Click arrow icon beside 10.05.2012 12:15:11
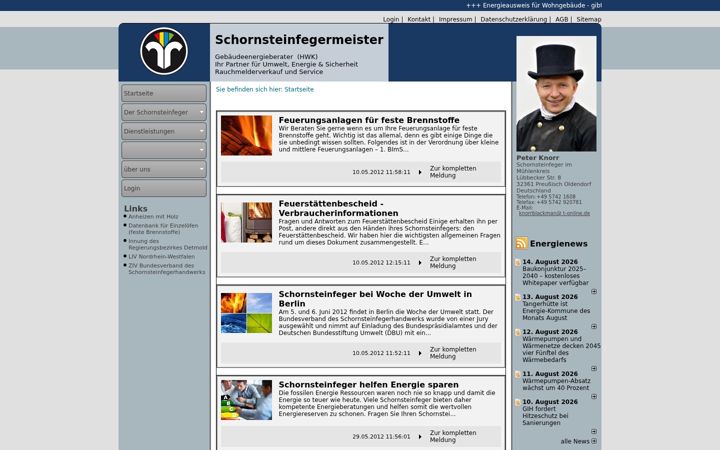Screen dimensions: 720x450 pos(420,263)
